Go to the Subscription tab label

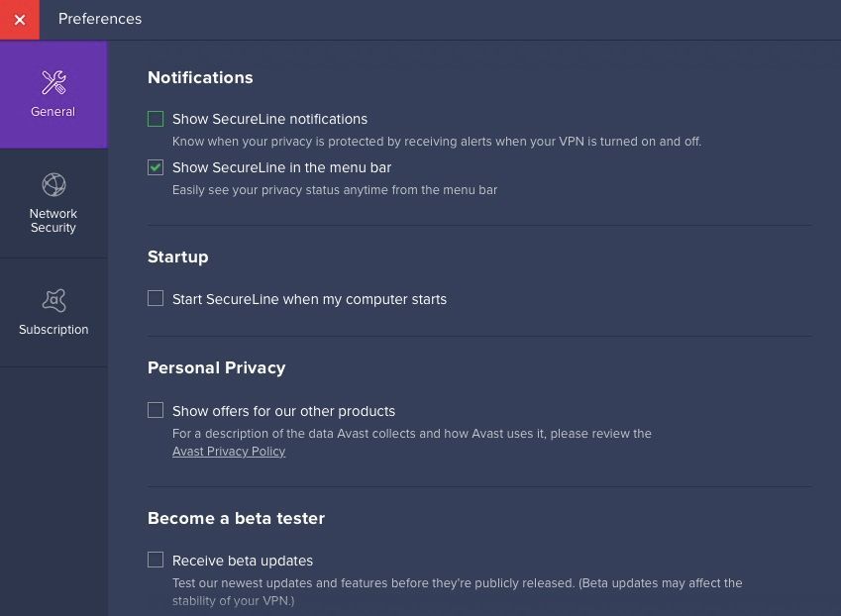click(53, 330)
